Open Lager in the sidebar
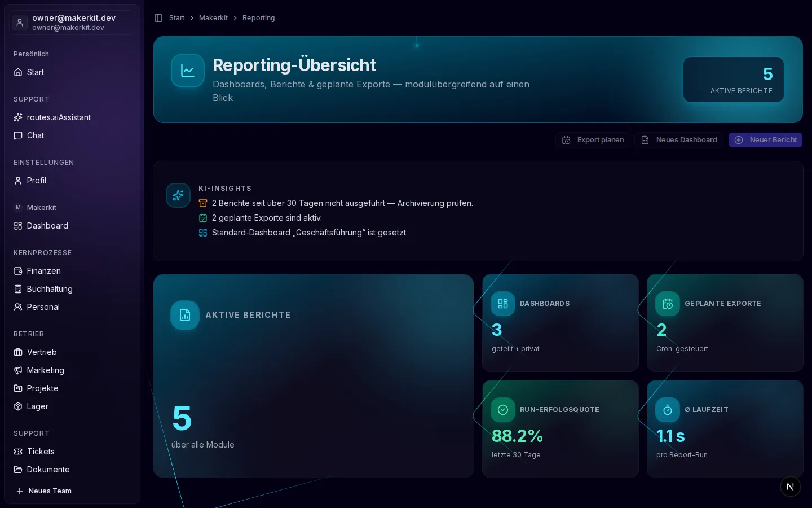812x508 pixels. click(x=72, y=406)
